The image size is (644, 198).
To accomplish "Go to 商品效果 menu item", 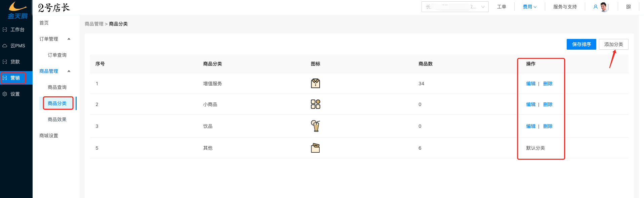I will pyautogui.click(x=57, y=119).
